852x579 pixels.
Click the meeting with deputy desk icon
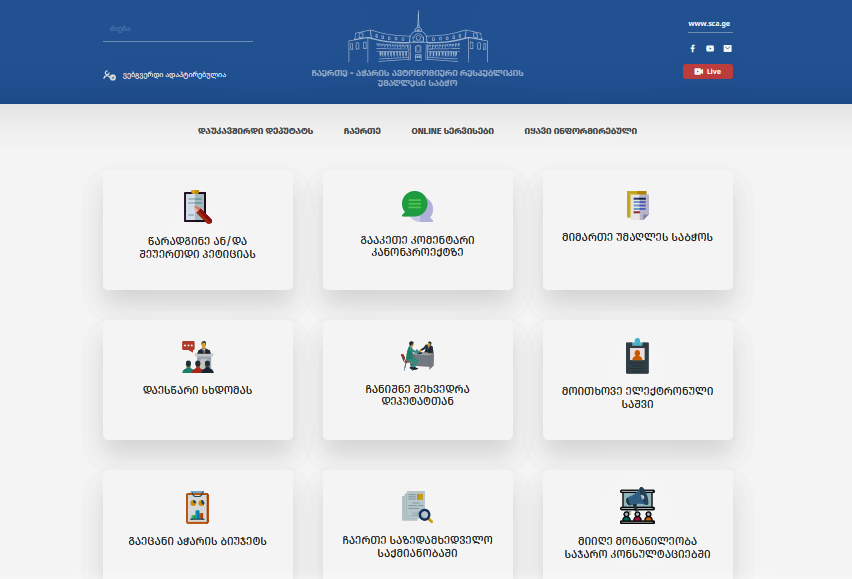(x=417, y=356)
